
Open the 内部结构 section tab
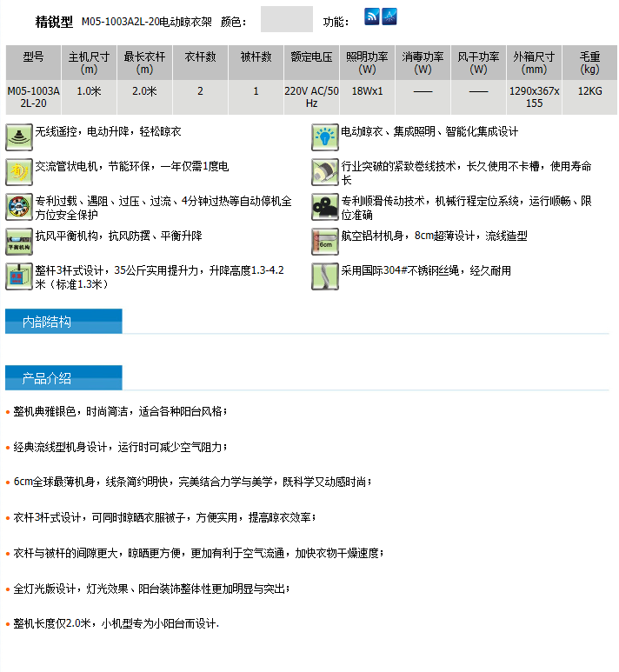pyautogui.click(x=63, y=321)
